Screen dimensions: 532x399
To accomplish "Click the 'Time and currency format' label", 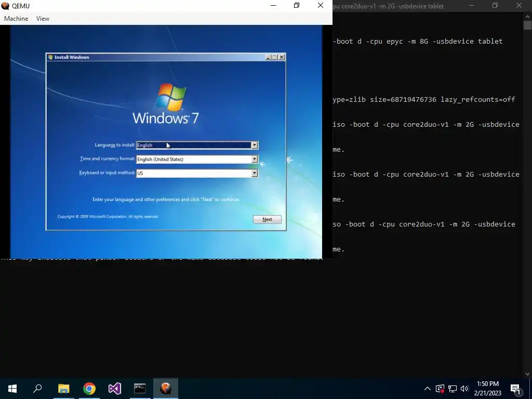I will (x=107, y=158).
